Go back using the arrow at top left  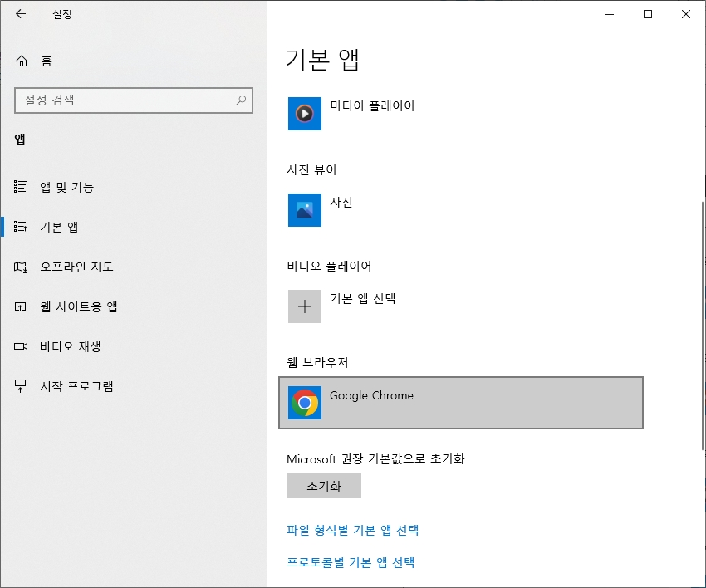(x=18, y=14)
